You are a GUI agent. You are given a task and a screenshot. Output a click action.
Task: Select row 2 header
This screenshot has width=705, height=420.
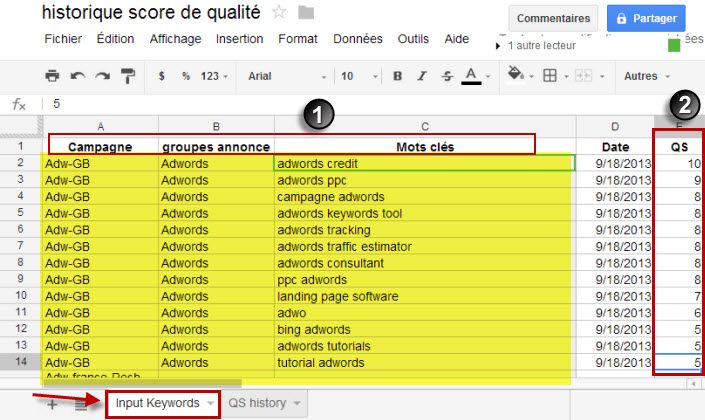(x=21, y=163)
